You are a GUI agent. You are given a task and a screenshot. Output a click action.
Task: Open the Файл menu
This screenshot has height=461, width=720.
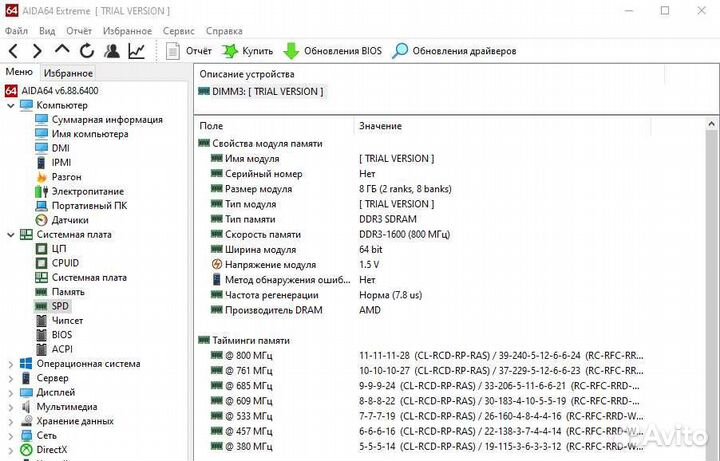(16, 31)
